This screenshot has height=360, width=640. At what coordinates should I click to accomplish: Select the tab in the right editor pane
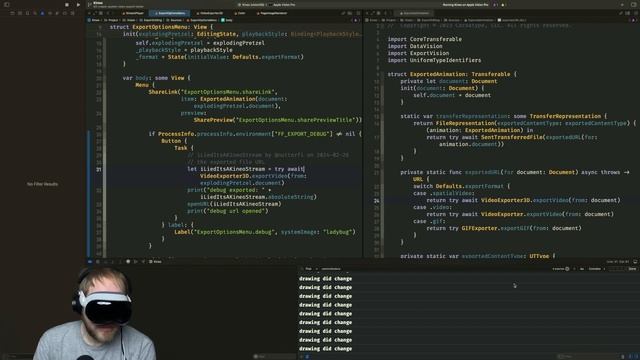(414, 13)
